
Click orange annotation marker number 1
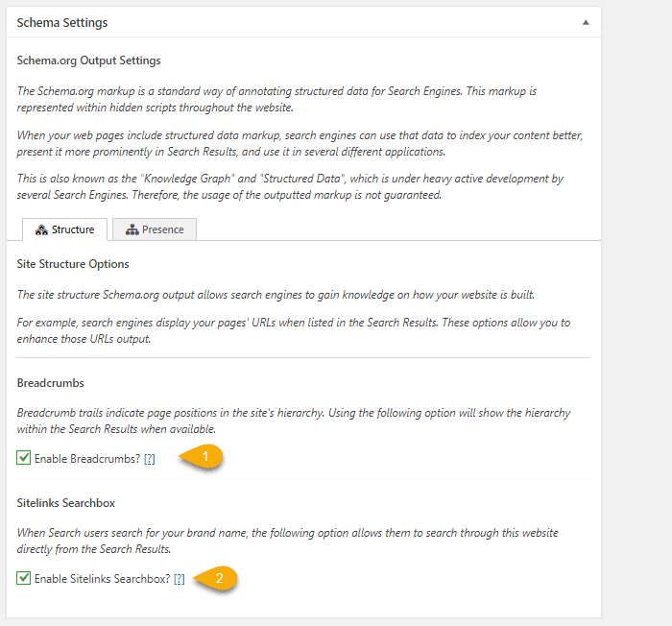pyautogui.click(x=206, y=458)
